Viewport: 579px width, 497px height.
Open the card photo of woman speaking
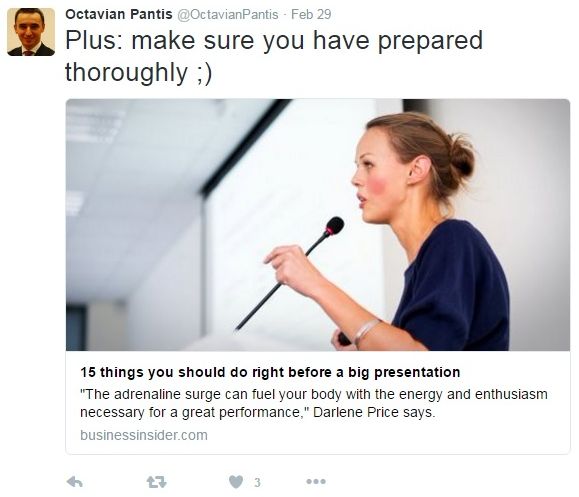point(318,225)
